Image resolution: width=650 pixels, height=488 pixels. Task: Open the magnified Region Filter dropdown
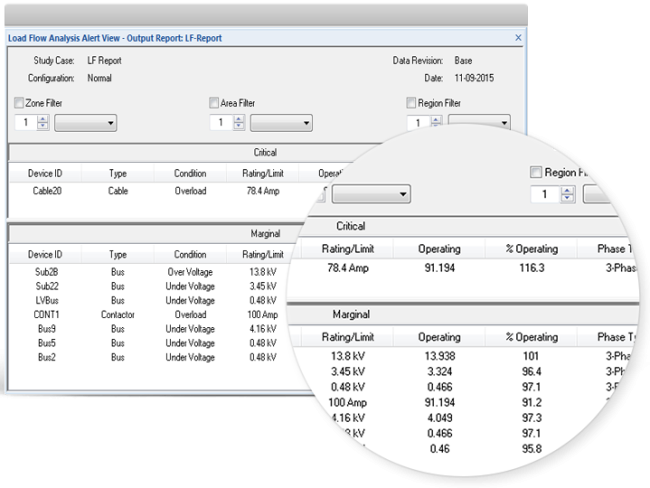point(371,193)
